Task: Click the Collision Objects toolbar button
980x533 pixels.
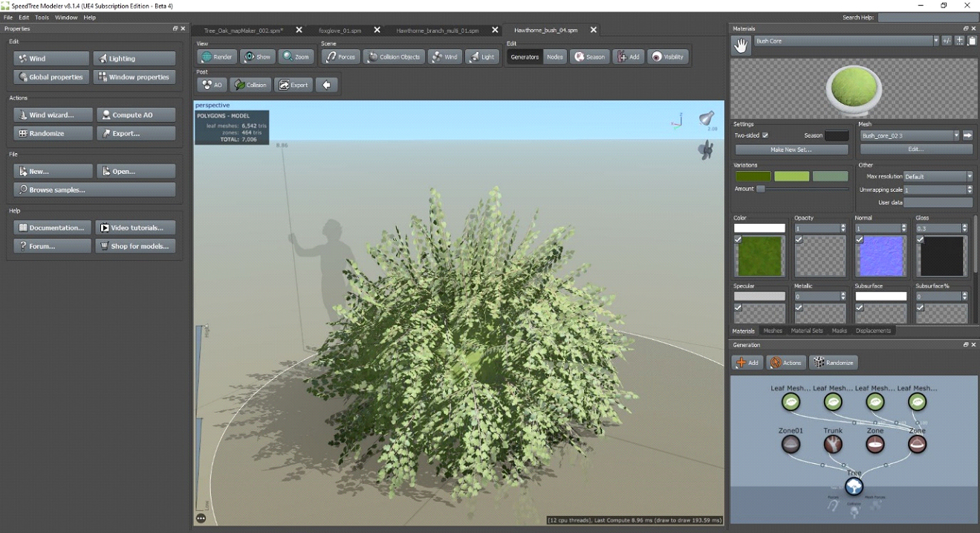Action: pyautogui.click(x=394, y=56)
